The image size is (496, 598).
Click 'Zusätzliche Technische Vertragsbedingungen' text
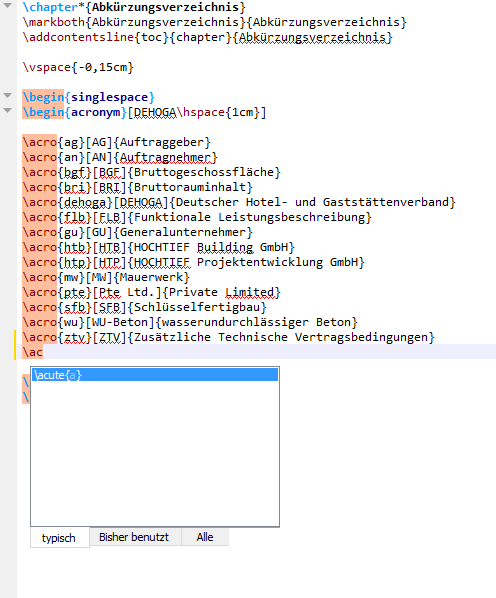pyautogui.click(x=281, y=337)
